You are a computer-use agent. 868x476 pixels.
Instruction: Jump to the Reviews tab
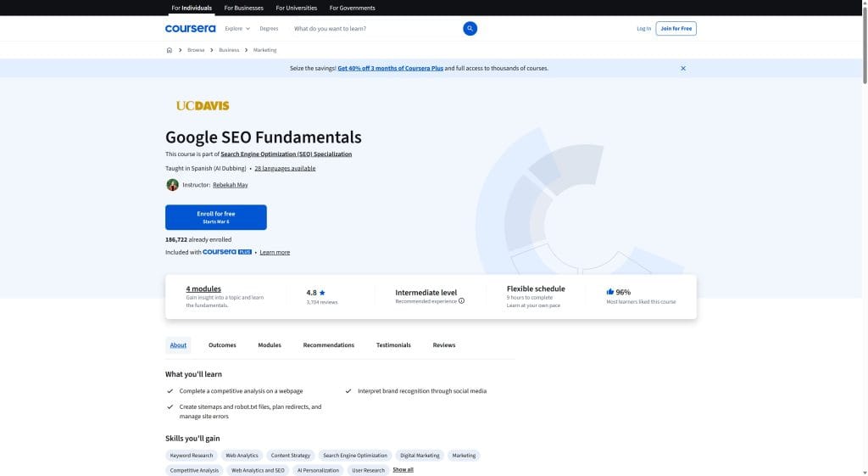(x=444, y=345)
